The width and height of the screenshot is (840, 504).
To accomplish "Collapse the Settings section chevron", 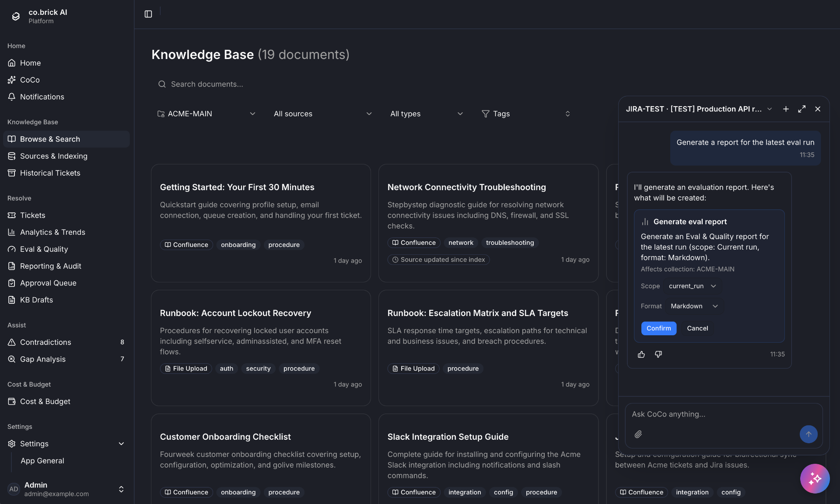I will (121, 444).
